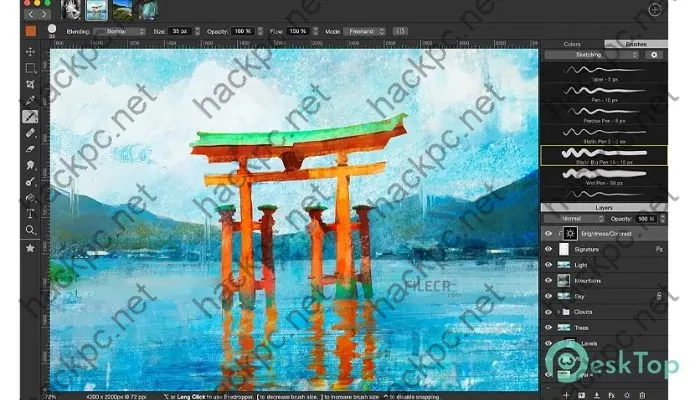700x400 pixels.
Task: Click the brush Size field
Action: 180,31
